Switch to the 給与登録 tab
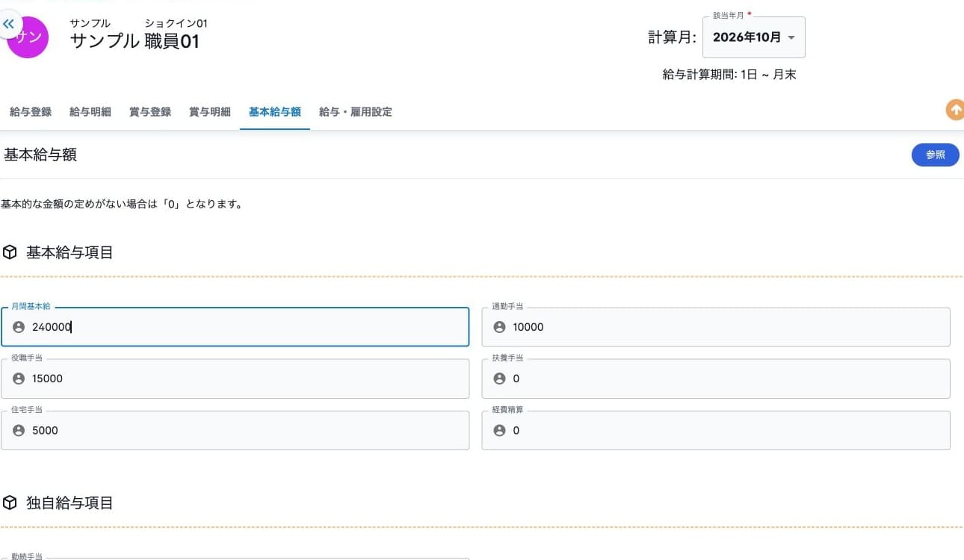 31,112
